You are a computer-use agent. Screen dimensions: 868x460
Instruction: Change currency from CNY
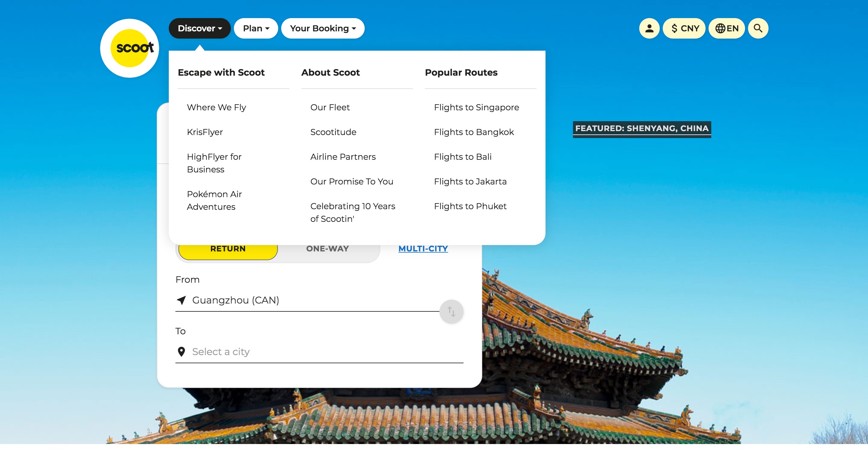pyautogui.click(x=684, y=28)
